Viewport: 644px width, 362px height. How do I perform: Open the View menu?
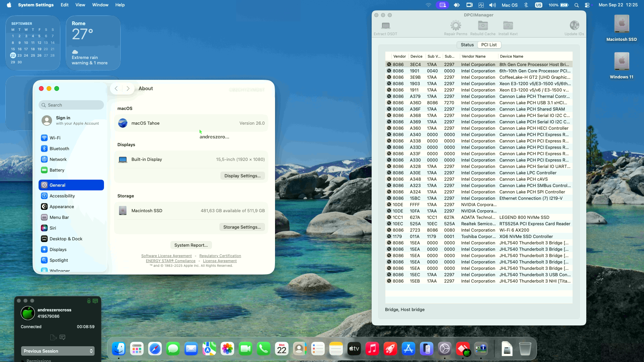[x=80, y=5]
